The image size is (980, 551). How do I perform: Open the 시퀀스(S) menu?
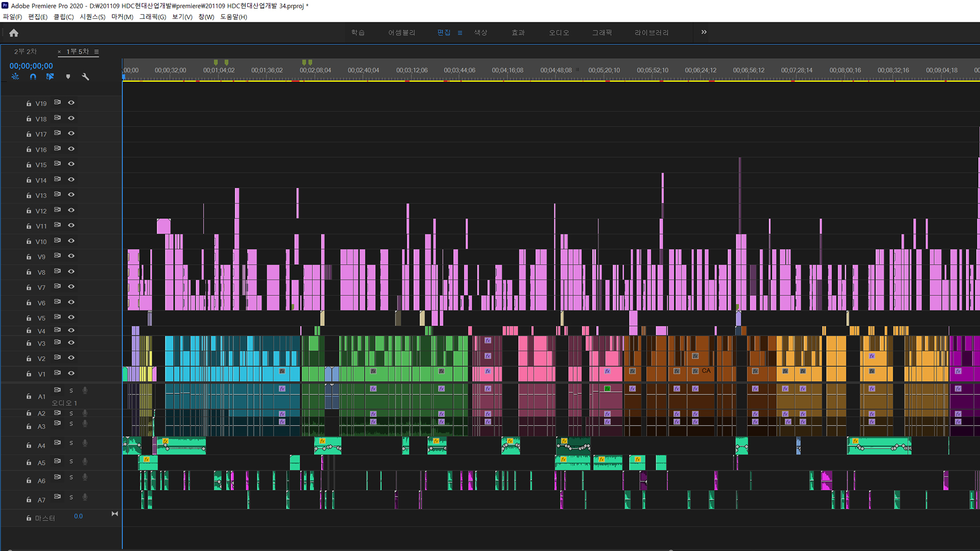(x=92, y=17)
